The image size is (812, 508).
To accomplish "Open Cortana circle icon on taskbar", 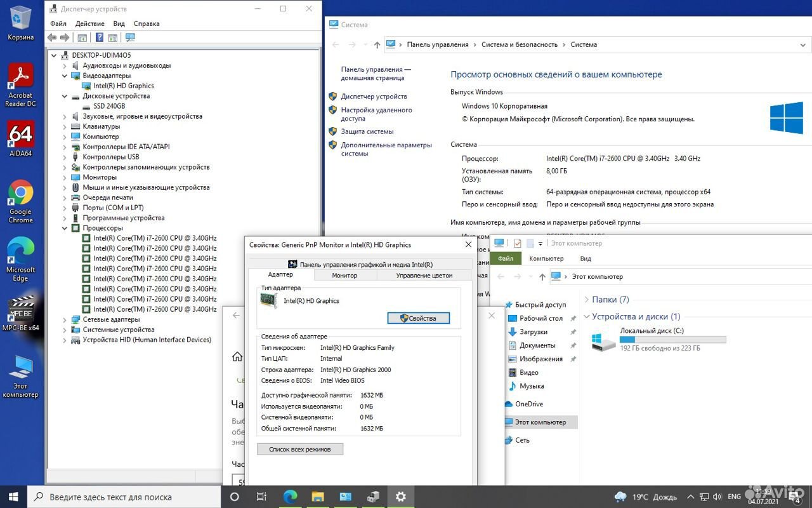I will 234,497.
